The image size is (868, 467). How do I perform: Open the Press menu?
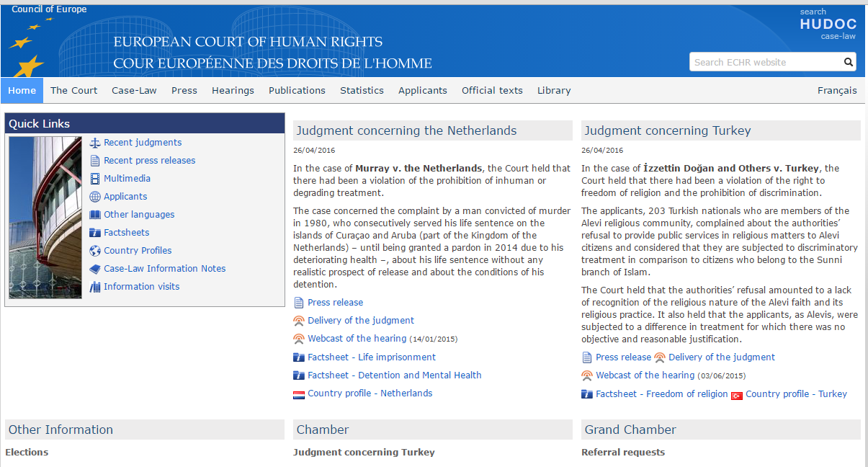(x=184, y=91)
